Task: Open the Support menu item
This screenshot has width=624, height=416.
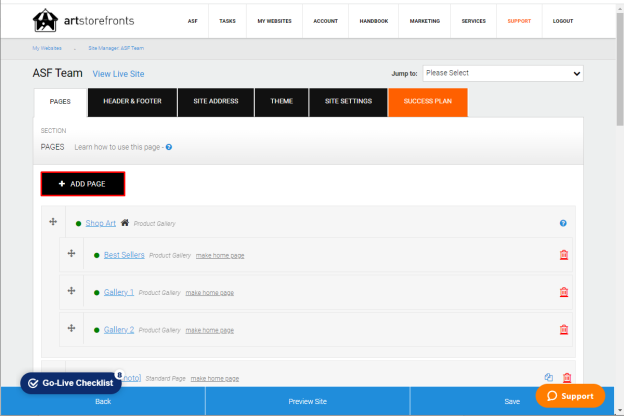Action: coord(519,21)
